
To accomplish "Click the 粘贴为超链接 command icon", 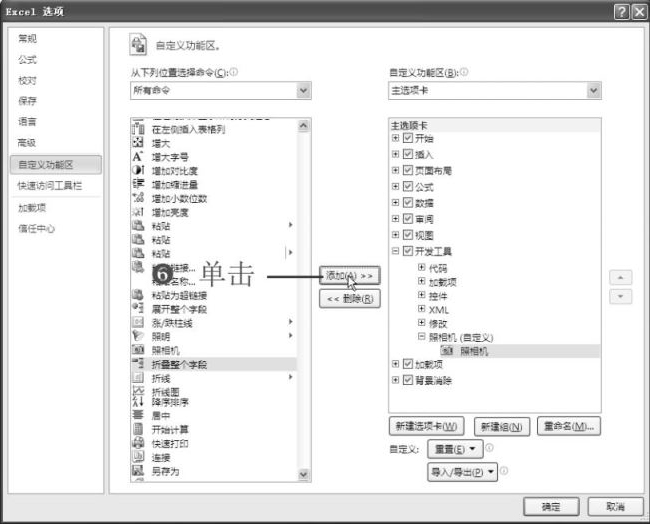I will click(x=138, y=295).
